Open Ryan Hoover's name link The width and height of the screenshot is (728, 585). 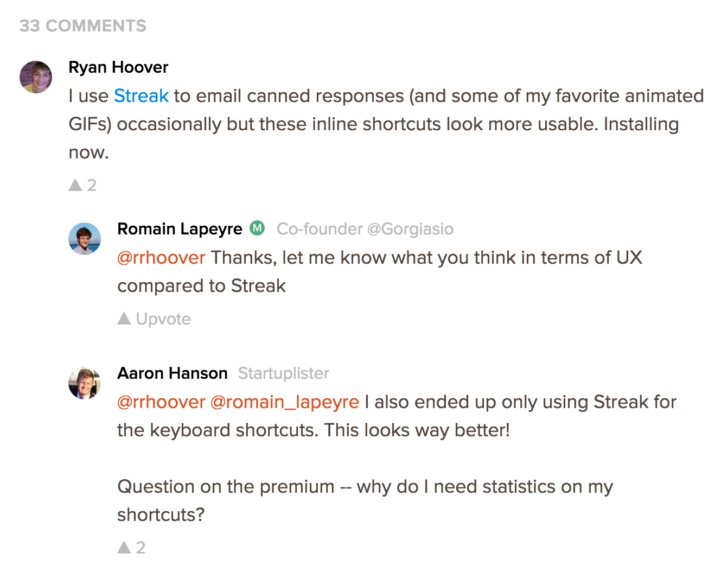[118, 67]
